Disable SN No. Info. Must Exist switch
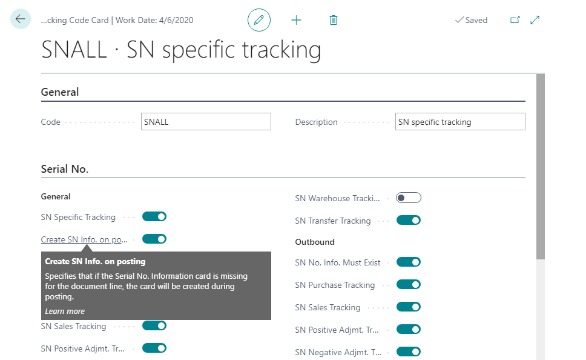The image size is (586, 360). click(x=408, y=262)
